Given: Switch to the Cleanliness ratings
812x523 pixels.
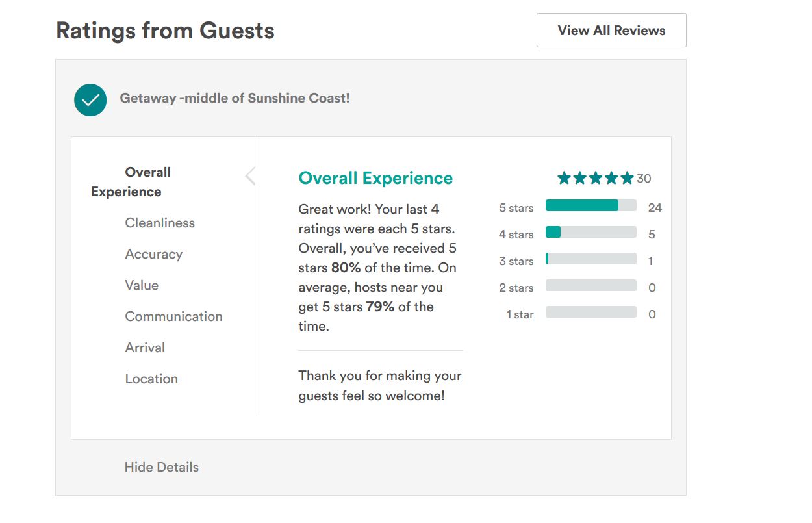Looking at the screenshot, I should [160, 223].
